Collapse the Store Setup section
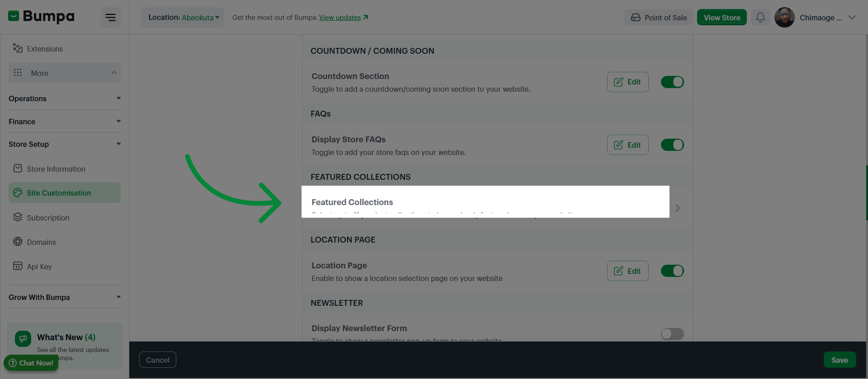The image size is (868, 379). click(65, 144)
